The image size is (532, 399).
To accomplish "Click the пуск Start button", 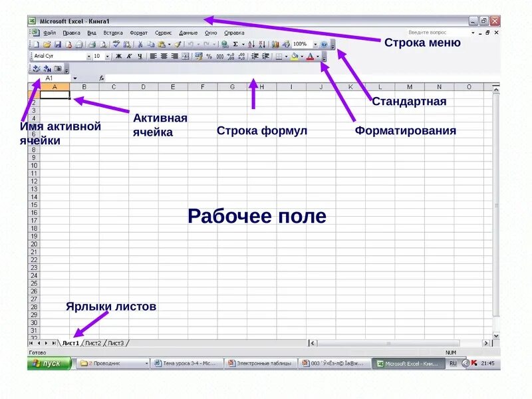I will pos(49,363).
